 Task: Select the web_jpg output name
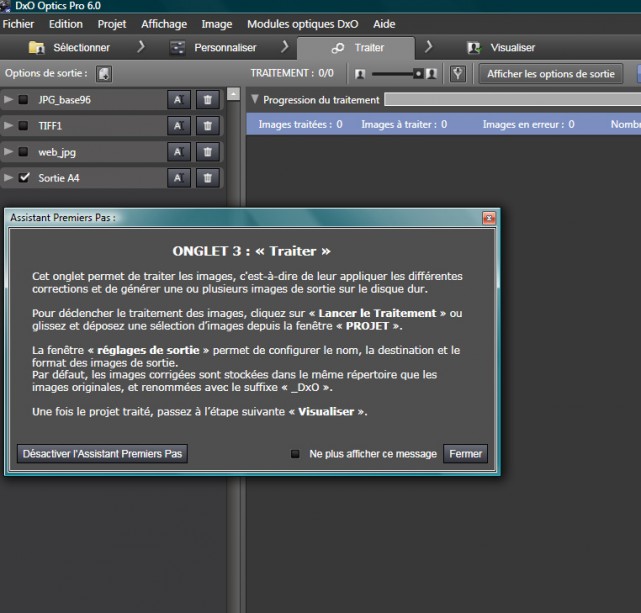click(x=57, y=152)
